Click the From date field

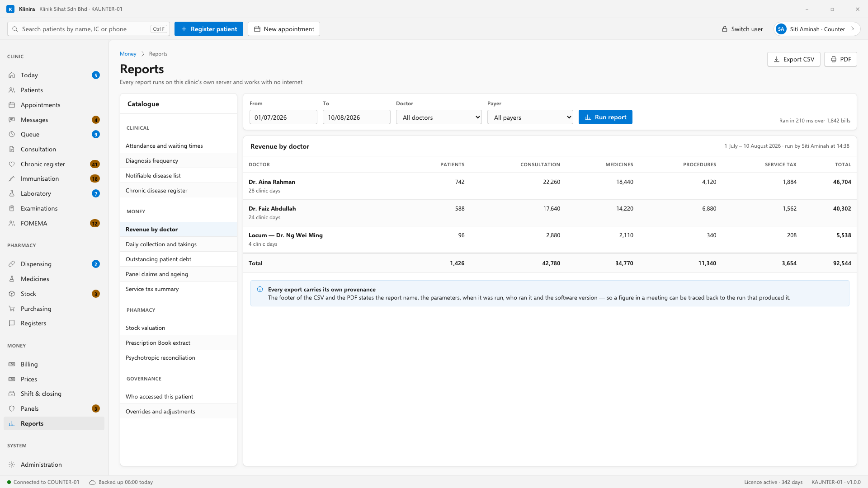click(283, 117)
